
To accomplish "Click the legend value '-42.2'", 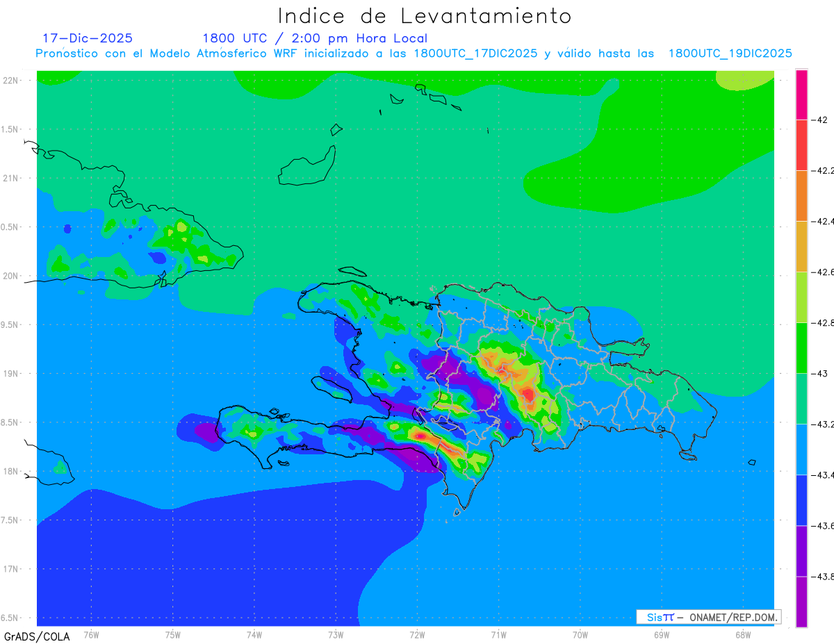I will point(823,170).
